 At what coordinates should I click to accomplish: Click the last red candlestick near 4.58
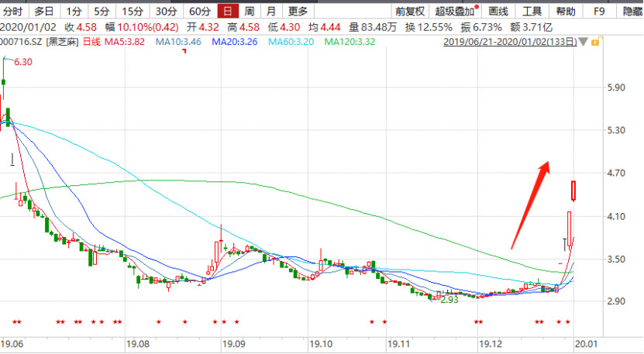pos(573,191)
